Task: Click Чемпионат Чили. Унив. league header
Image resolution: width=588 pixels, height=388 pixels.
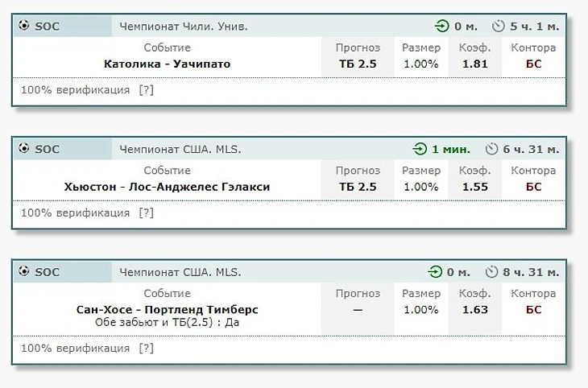Action: pyautogui.click(x=184, y=27)
